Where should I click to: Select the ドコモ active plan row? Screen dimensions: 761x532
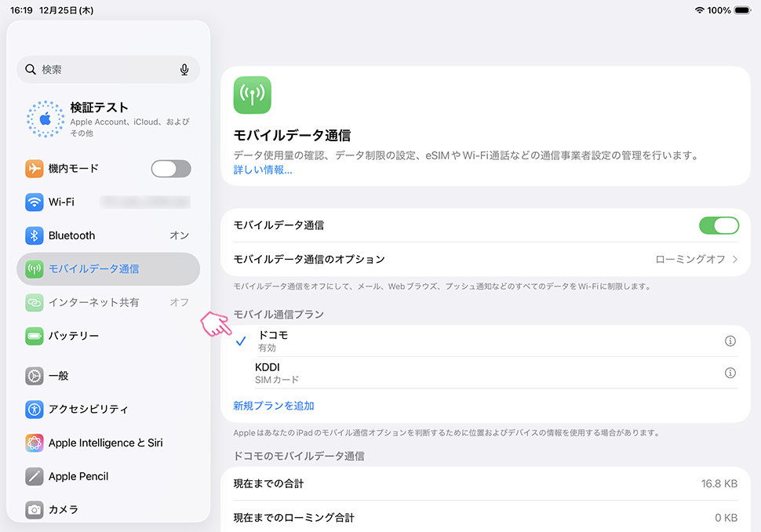coord(471,341)
